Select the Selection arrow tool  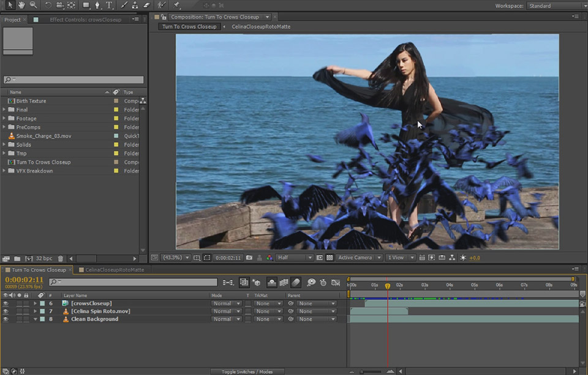pyautogui.click(x=10, y=5)
